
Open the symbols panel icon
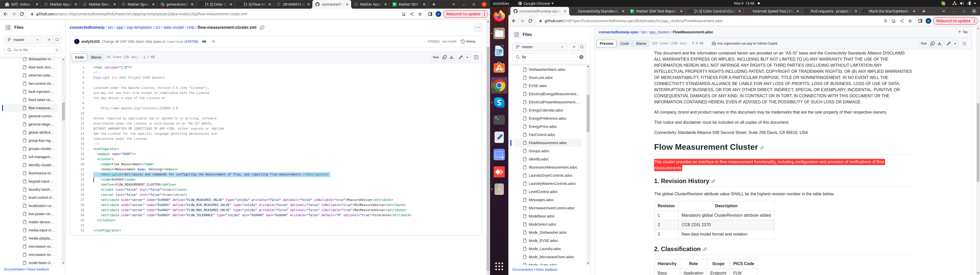click(476, 57)
